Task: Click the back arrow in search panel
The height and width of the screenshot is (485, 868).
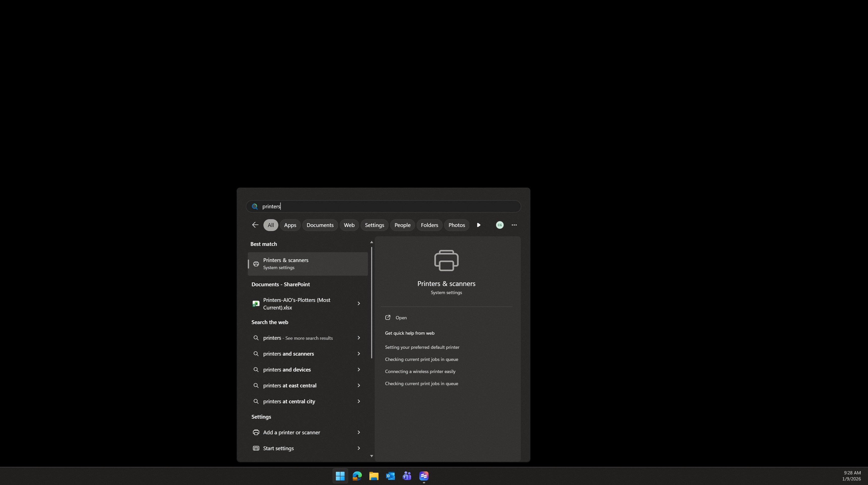Action: (x=255, y=225)
